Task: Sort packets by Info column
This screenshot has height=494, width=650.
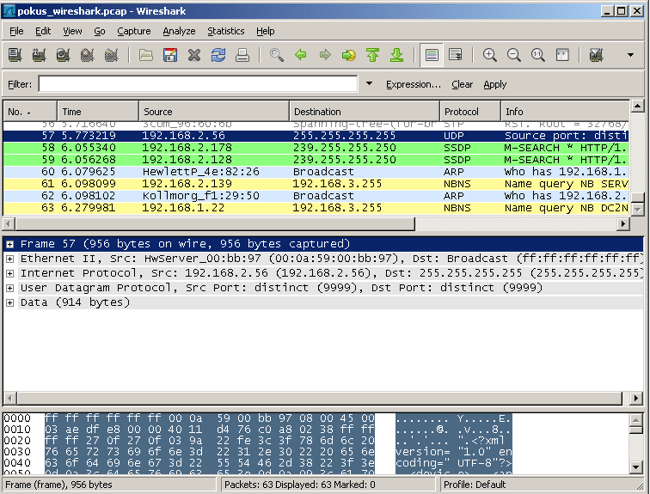Action: point(565,111)
